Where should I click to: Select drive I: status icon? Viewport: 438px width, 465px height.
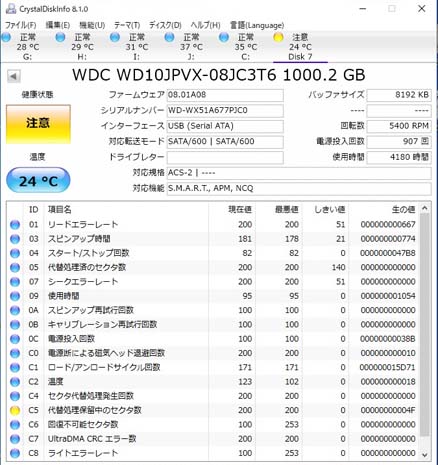[115, 37]
